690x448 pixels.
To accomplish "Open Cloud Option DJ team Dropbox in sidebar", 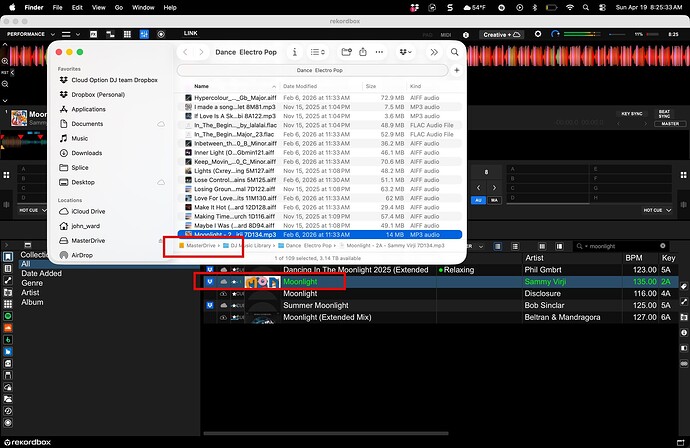I will pos(114,80).
